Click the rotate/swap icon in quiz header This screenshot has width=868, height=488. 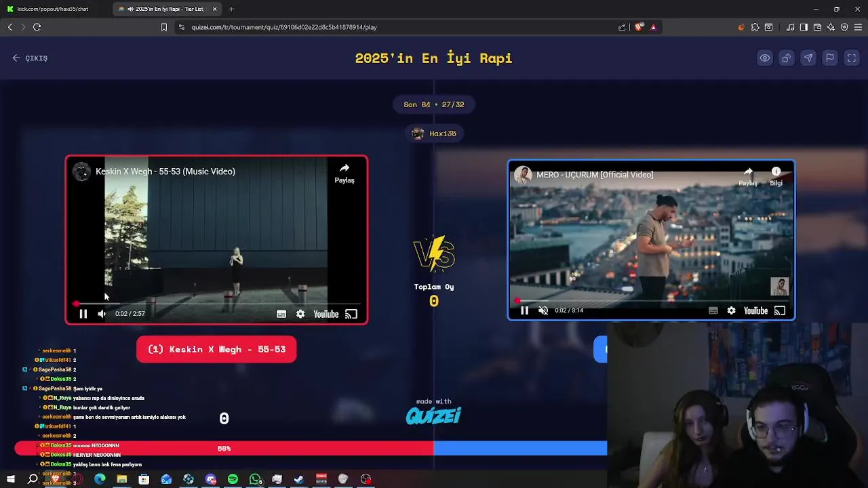coord(787,58)
